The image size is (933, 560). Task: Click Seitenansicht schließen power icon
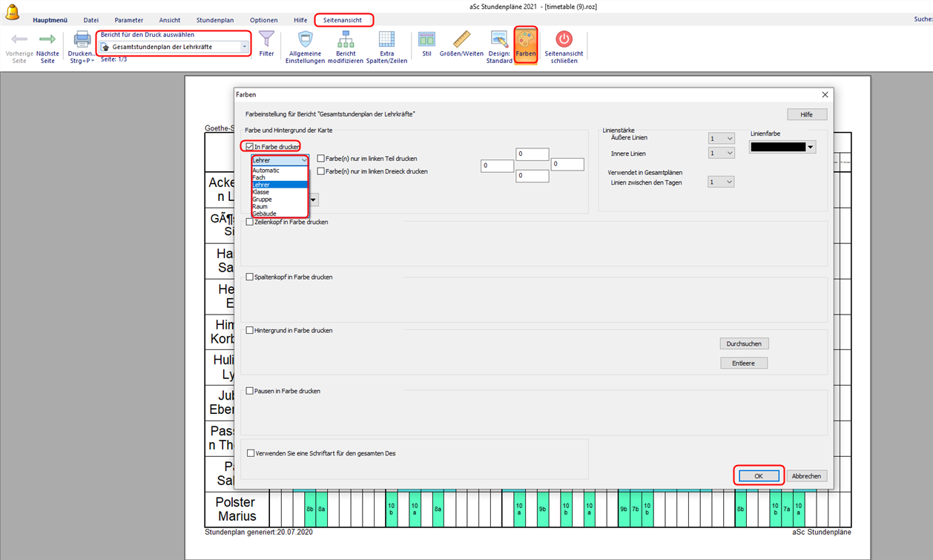pos(564,39)
